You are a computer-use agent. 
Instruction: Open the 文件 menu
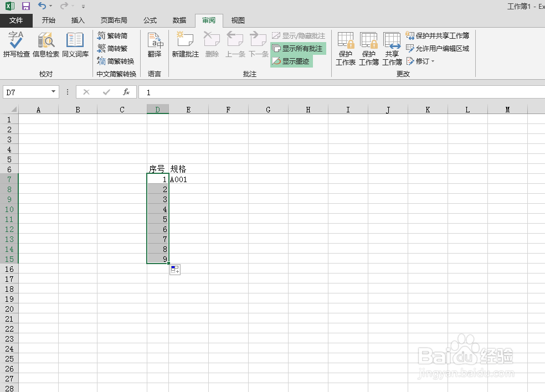click(16, 20)
